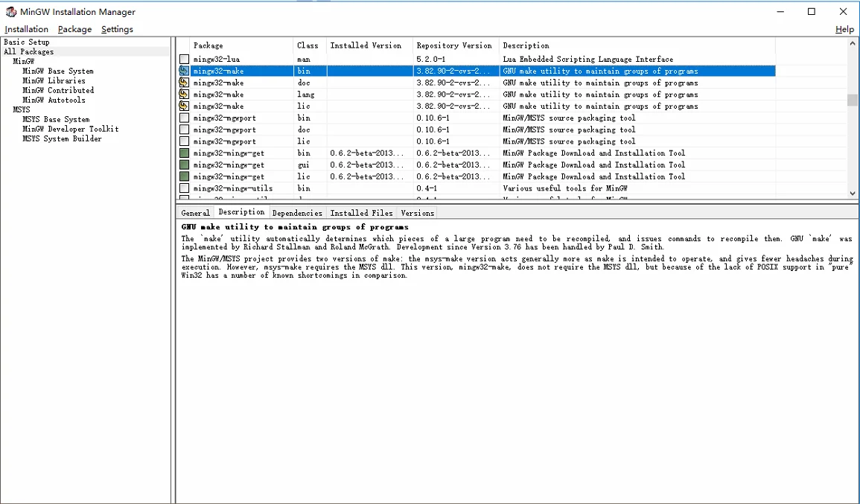Click repository version 5.2.0-1

433,60
